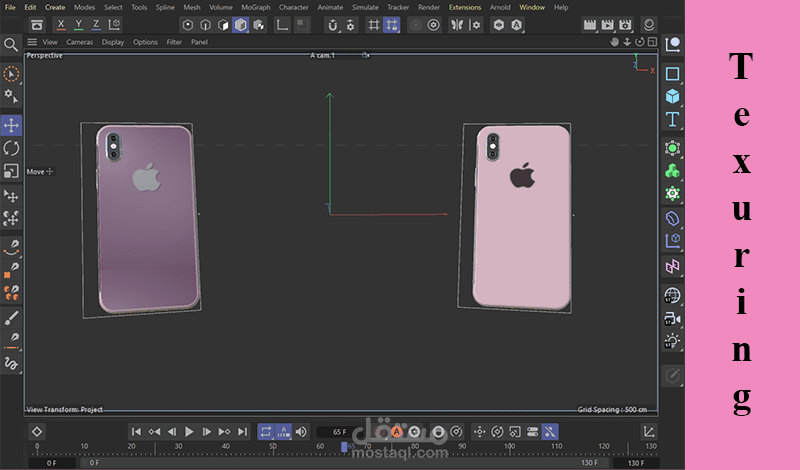Click Render to Picture Viewer icon
The width and height of the screenshot is (800, 470).
607,24
